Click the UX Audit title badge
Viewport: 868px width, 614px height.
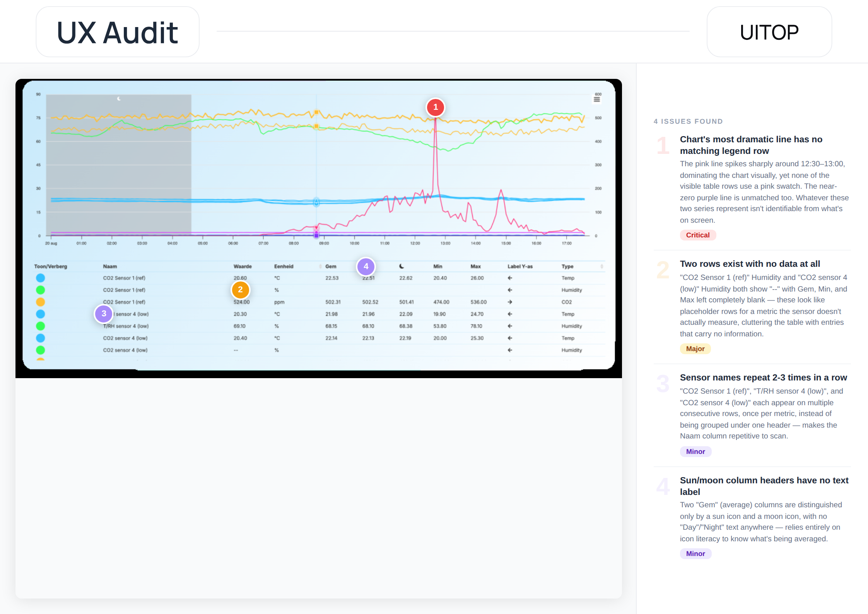pyautogui.click(x=118, y=32)
